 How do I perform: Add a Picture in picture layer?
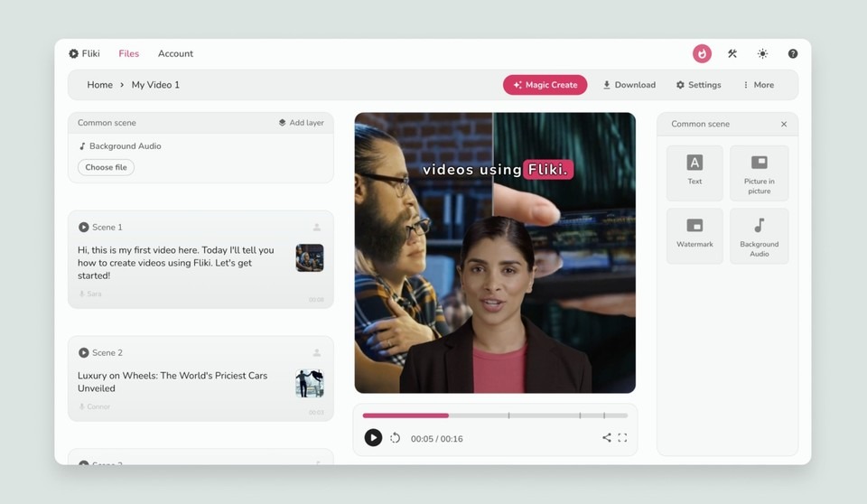tap(759, 172)
